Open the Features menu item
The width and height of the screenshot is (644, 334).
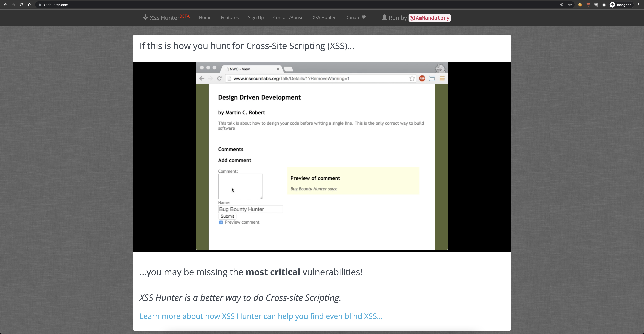(230, 17)
